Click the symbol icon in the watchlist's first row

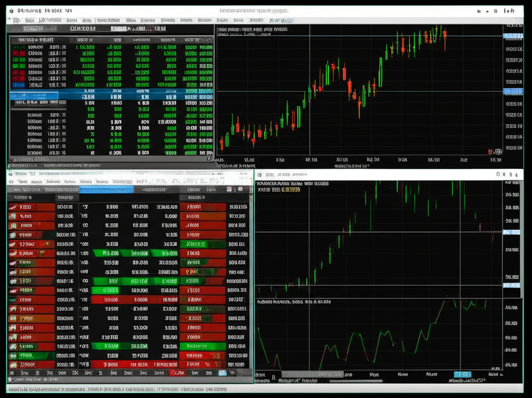(13, 207)
